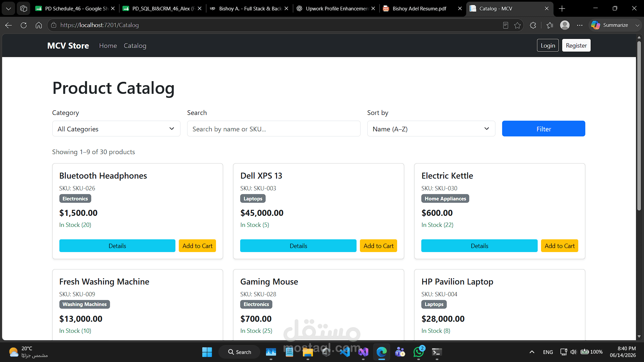This screenshot has height=362, width=644.
Task: Close the Upwork Profile Enhancement tab
Action: pyautogui.click(x=373, y=8)
